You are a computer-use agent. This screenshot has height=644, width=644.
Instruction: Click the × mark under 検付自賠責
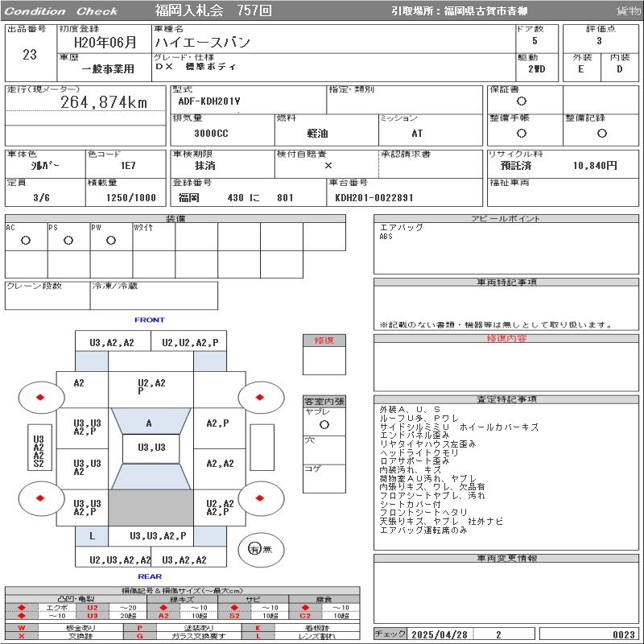pyautogui.click(x=328, y=166)
